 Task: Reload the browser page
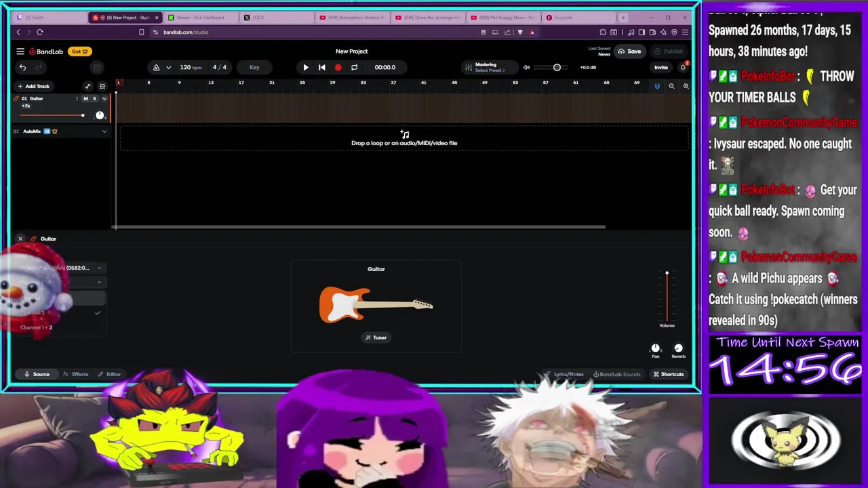[40, 32]
